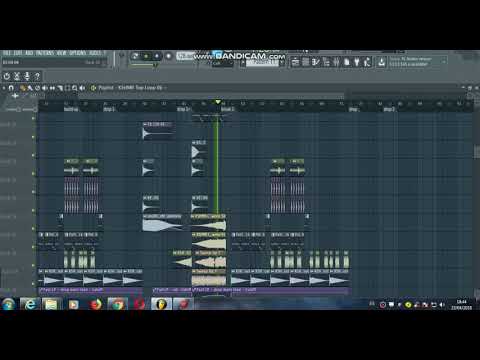Click the green circular icon before Playlist title
Image resolution: width=480 pixels, height=360 pixels.
coord(93,88)
